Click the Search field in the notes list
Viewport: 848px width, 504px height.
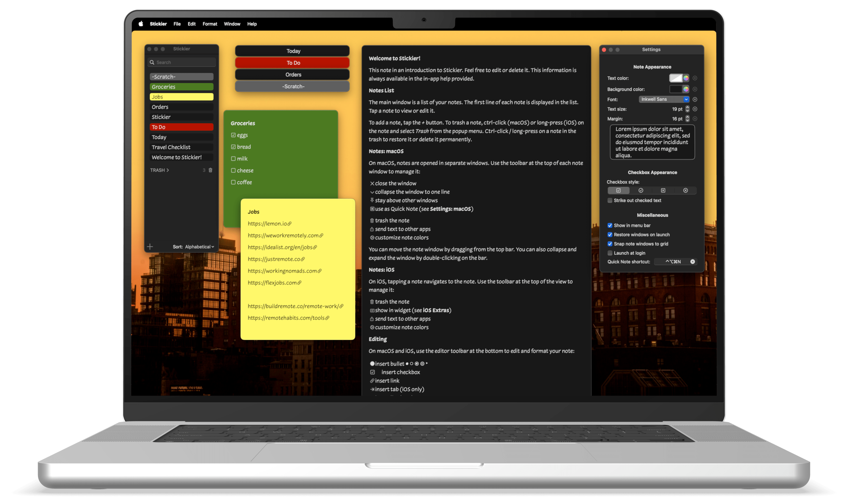pyautogui.click(x=182, y=62)
